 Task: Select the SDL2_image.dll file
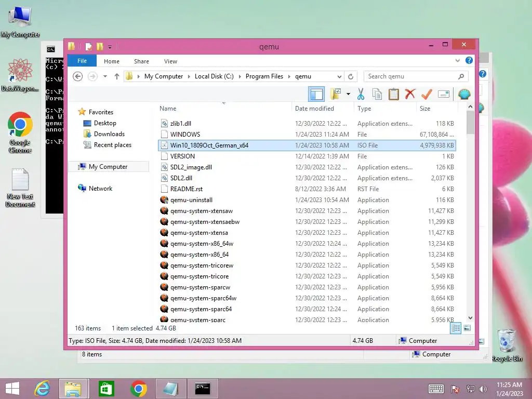[x=307, y=167]
